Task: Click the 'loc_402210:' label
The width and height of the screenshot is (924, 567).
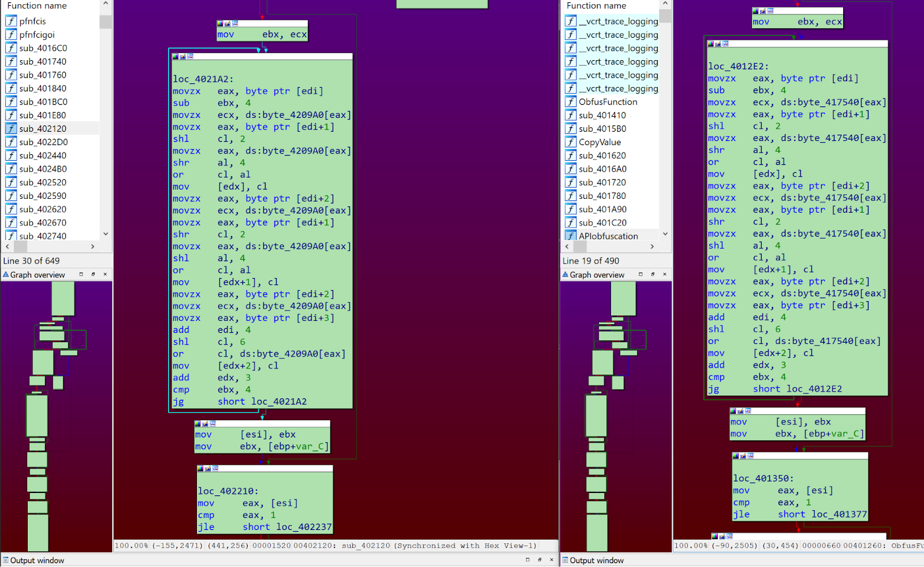Action: [228, 491]
